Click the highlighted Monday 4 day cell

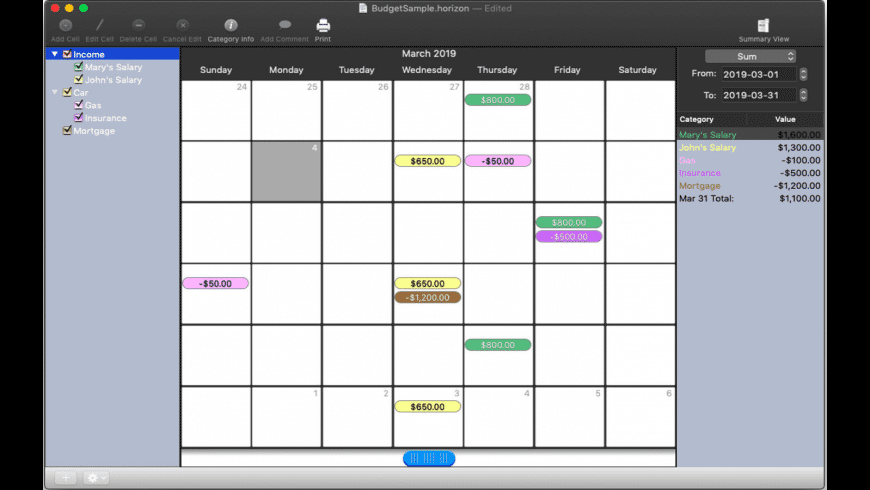coord(286,171)
